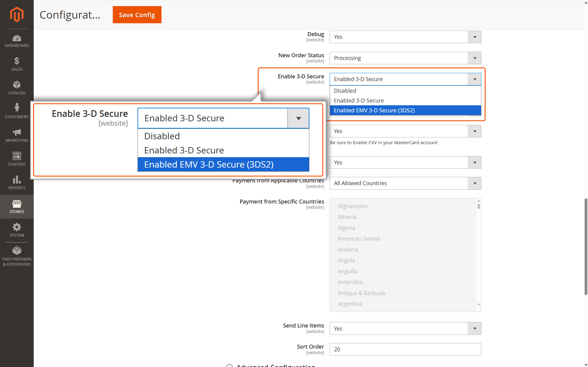
Task: Click the page vertical scrollbar thumb
Action: (586, 246)
